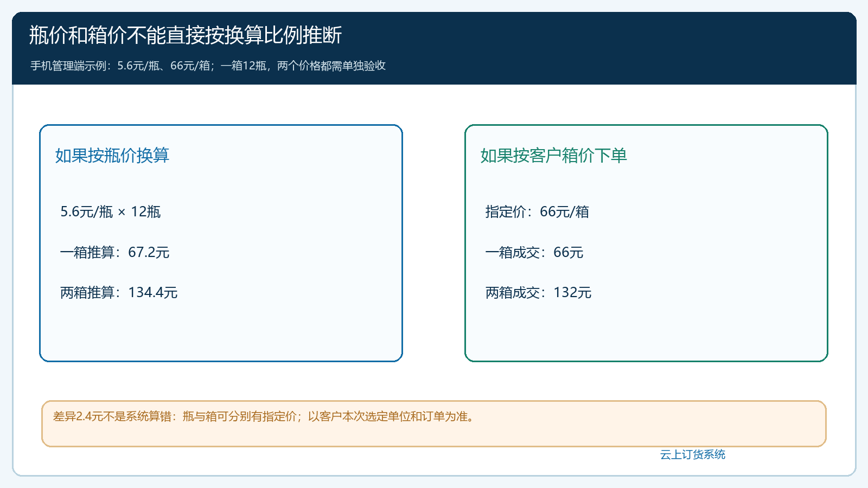This screenshot has width=868, height=488.
Task: Click the dark blue header banner
Action: (x=434, y=48)
